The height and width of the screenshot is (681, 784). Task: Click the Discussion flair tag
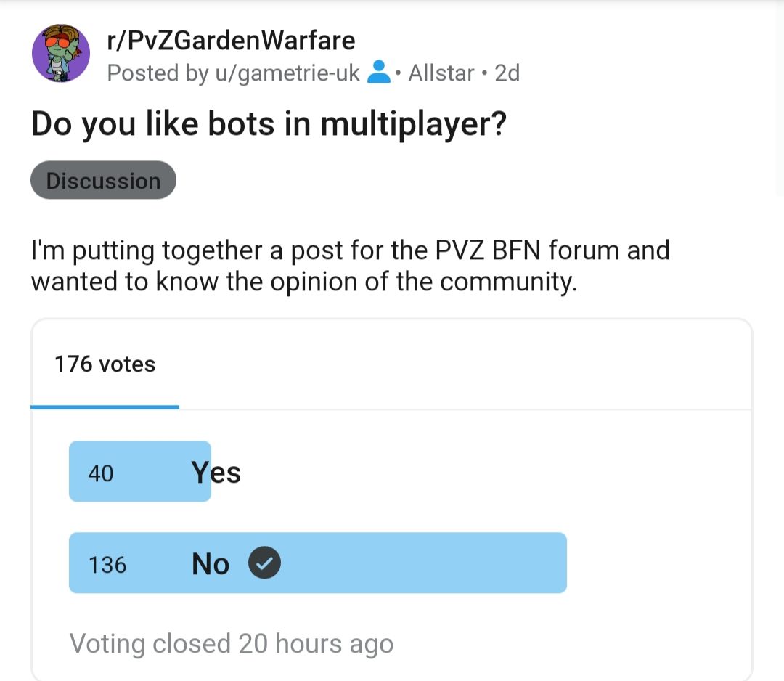point(102,180)
